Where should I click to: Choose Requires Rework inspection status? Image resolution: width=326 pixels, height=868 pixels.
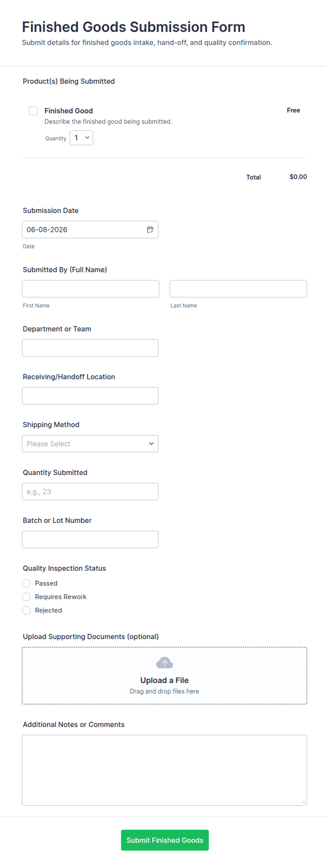point(26,597)
